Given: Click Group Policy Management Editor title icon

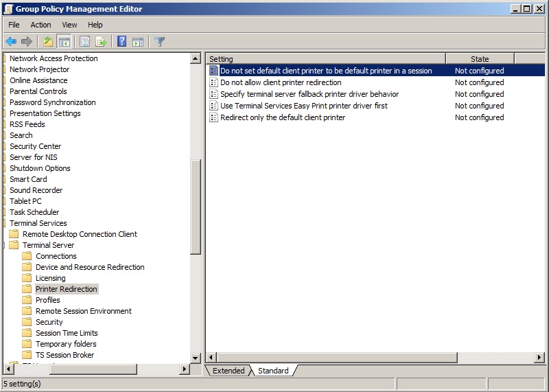Looking at the screenshot, I should (x=8, y=9).
